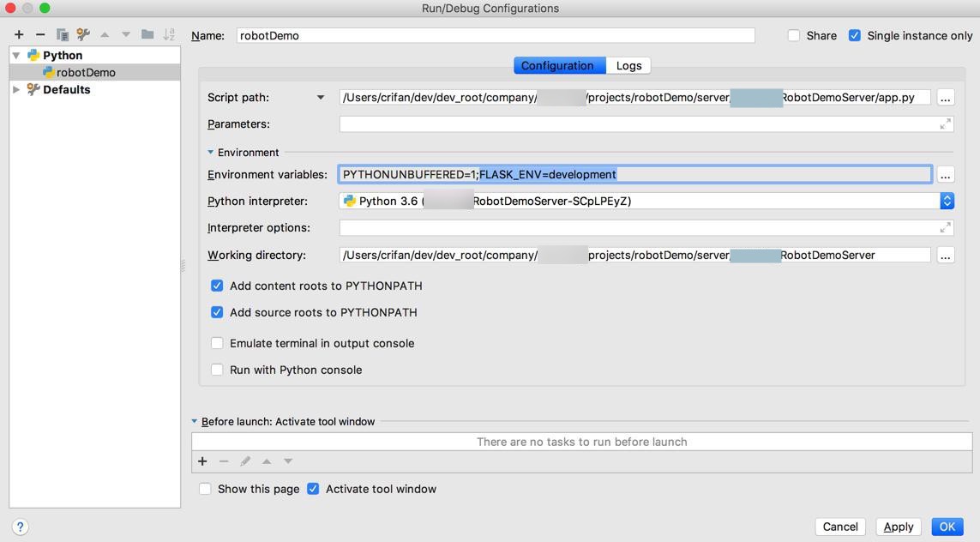Collapse the Before launch section

pos(195,421)
